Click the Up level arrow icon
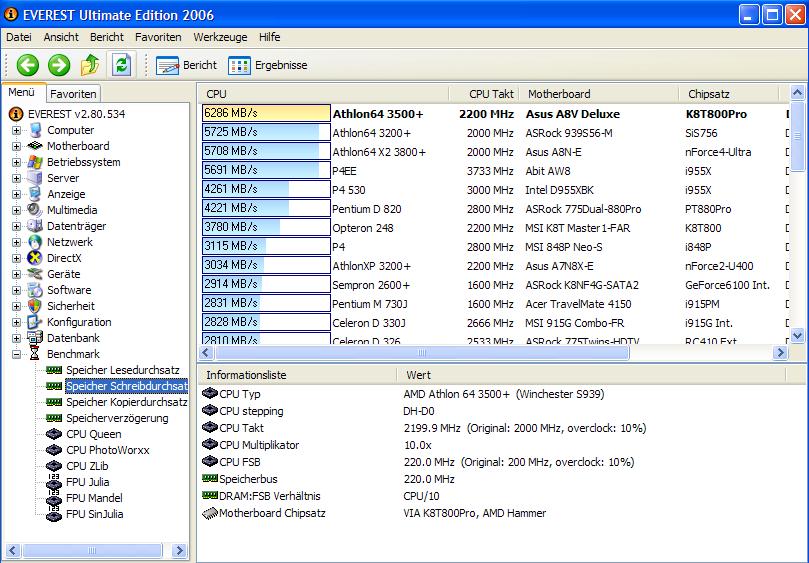Image resolution: width=809 pixels, height=563 pixels. click(90, 65)
